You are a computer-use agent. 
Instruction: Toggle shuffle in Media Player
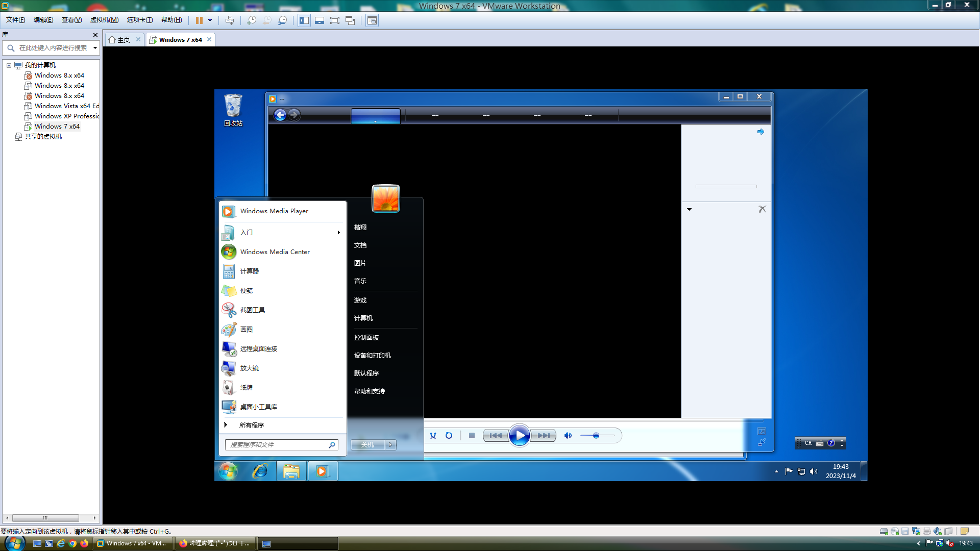pos(433,436)
